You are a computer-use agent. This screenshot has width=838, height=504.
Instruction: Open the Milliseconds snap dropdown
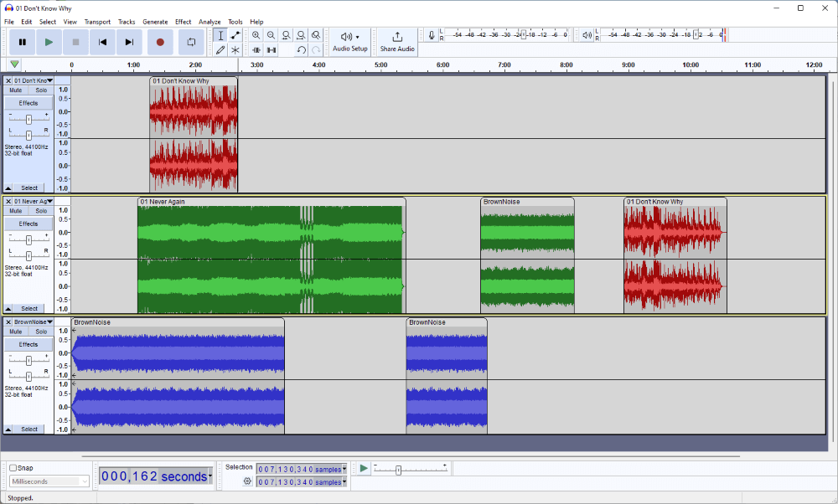49,481
